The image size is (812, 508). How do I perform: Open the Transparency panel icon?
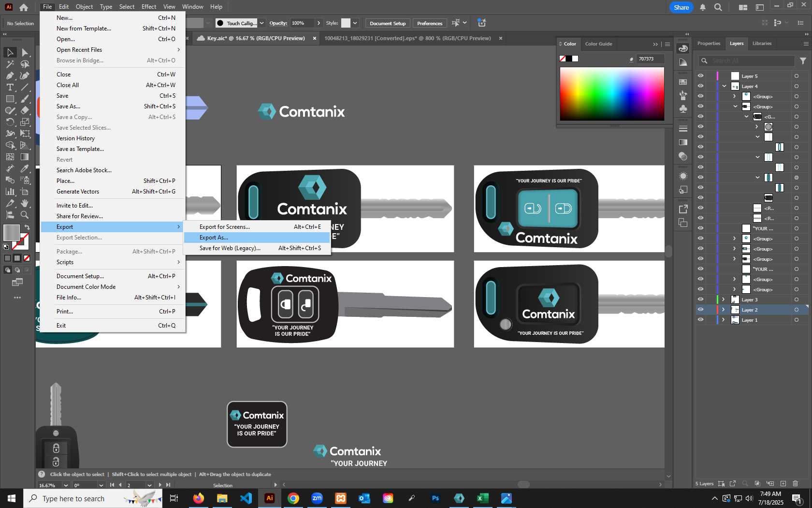pyautogui.click(x=683, y=156)
